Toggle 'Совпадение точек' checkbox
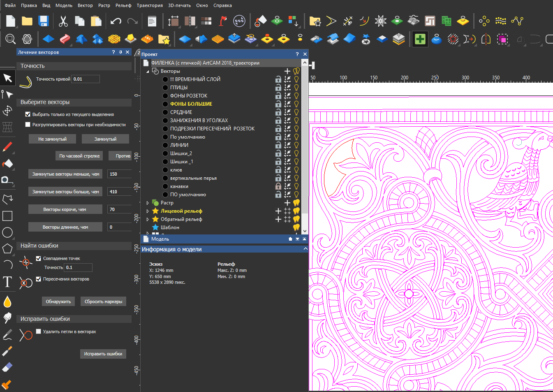Image resolution: width=553 pixels, height=392 pixels. [39, 258]
